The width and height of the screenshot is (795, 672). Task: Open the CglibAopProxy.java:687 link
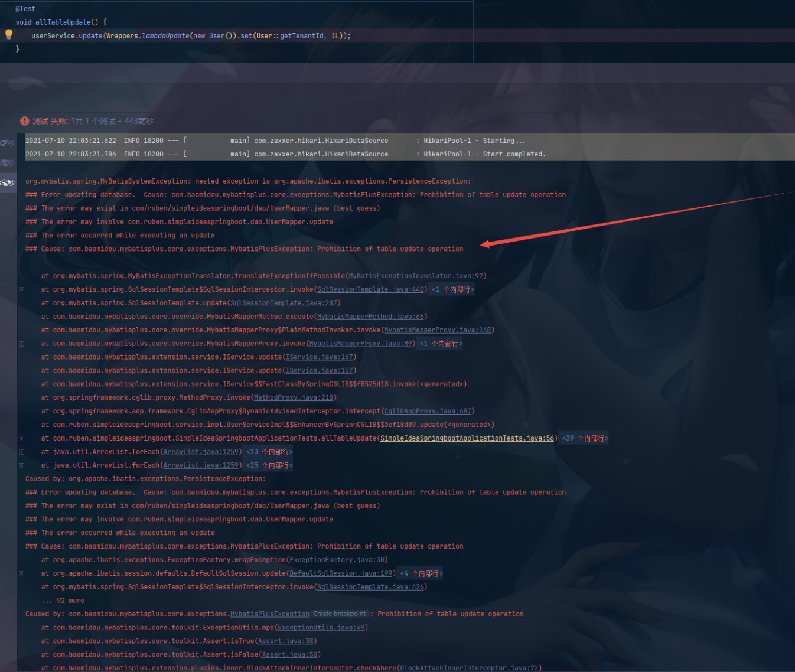(x=428, y=411)
